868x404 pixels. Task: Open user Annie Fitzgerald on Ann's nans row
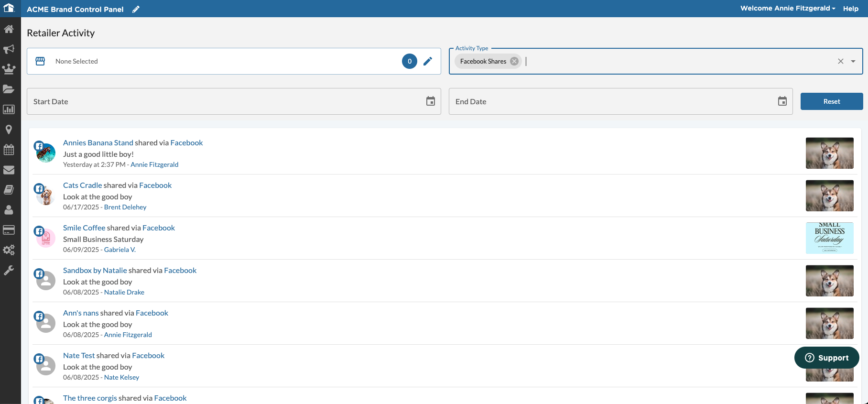tap(128, 335)
